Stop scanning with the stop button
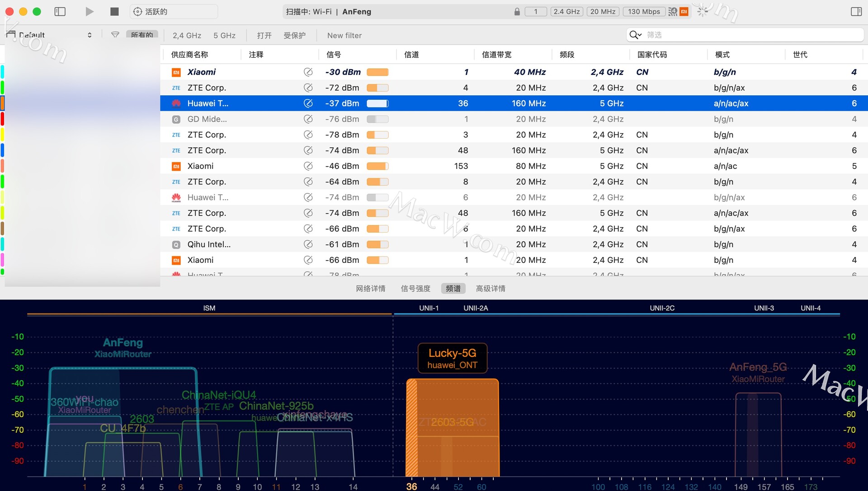Viewport: 868px width, 491px height. (114, 12)
